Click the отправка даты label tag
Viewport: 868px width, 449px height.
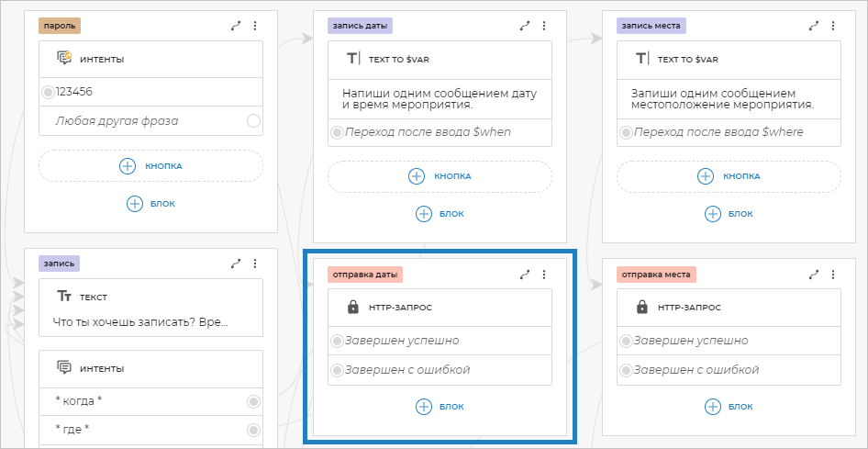364,274
